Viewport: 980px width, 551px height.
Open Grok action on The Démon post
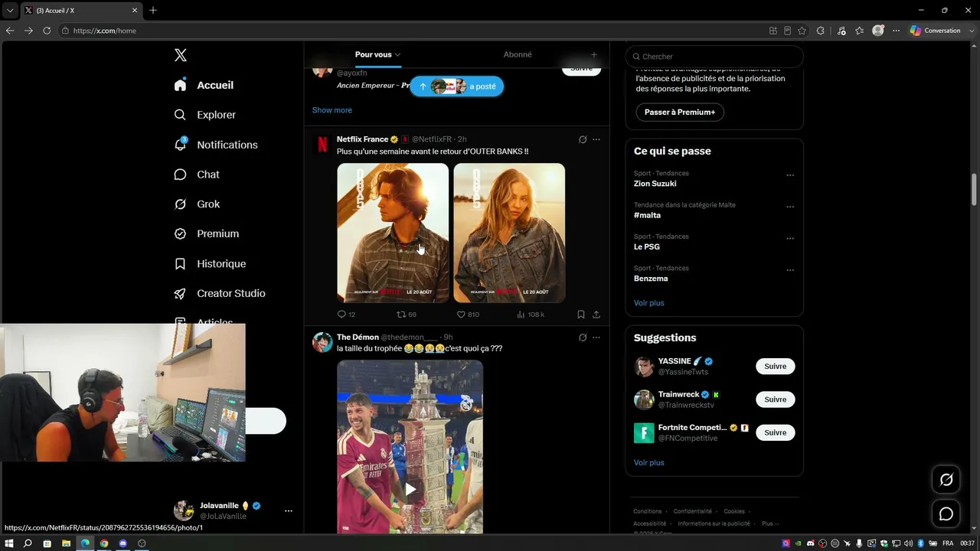point(583,337)
